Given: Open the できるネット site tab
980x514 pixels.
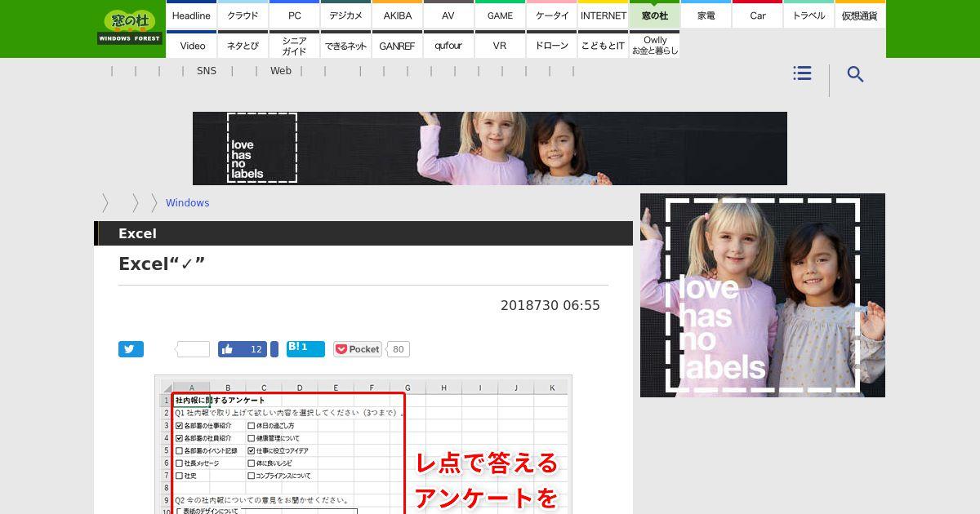Looking at the screenshot, I should click(345, 46).
